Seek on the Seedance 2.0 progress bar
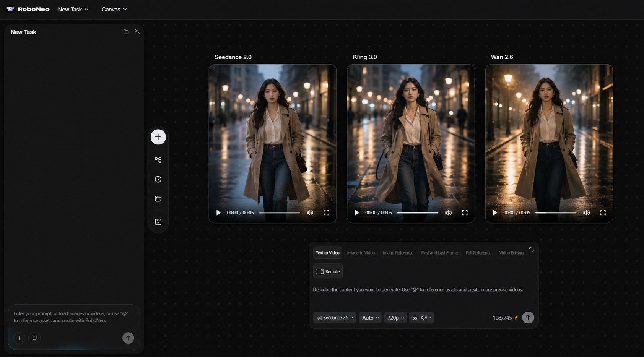The image size is (644, 357). click(x=280, y=213)
